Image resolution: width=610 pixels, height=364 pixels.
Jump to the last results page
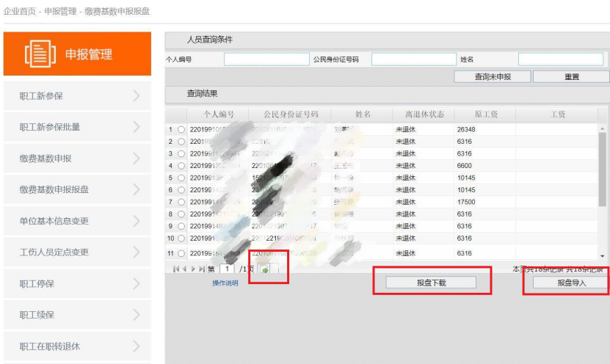(x=202, y=269)
